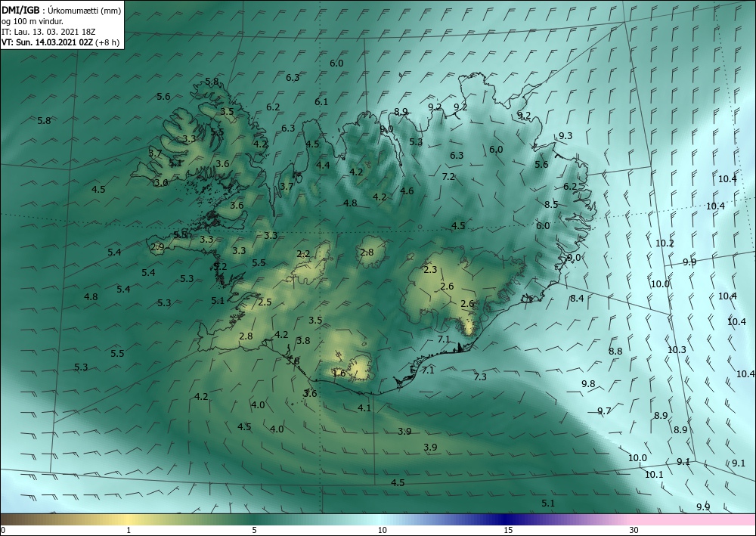Select the 8.5 value on the east coast
Screen dimensions: 756x536
tap(551, 204)
